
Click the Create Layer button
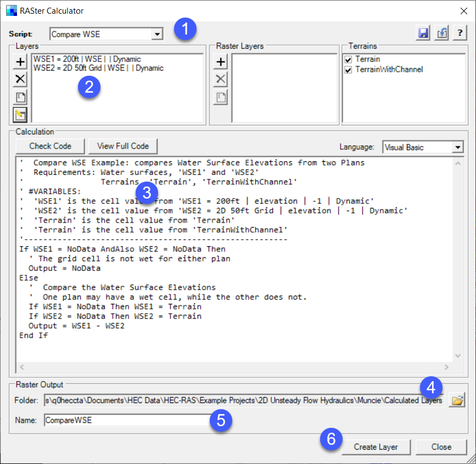coord(376,447)
